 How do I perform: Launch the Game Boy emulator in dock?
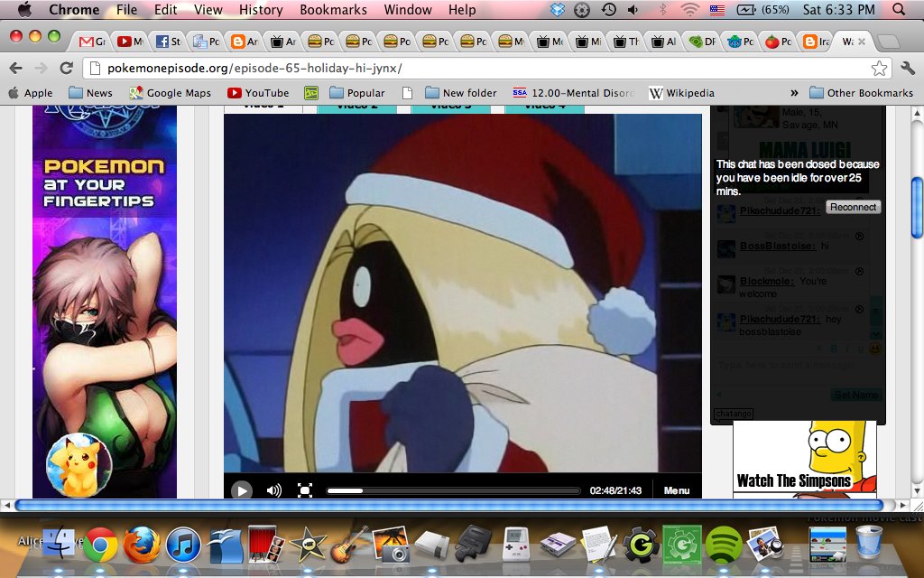(x=516, y=544)
